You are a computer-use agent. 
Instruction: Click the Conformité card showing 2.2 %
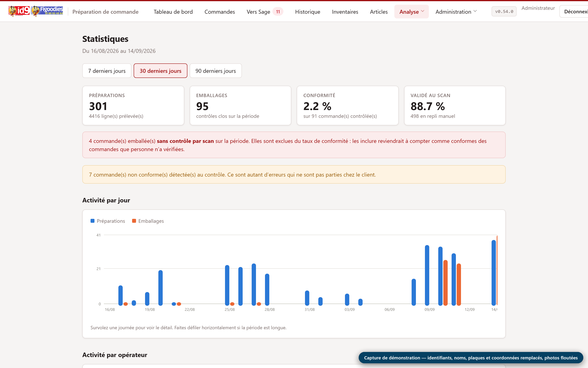(348, 106)
